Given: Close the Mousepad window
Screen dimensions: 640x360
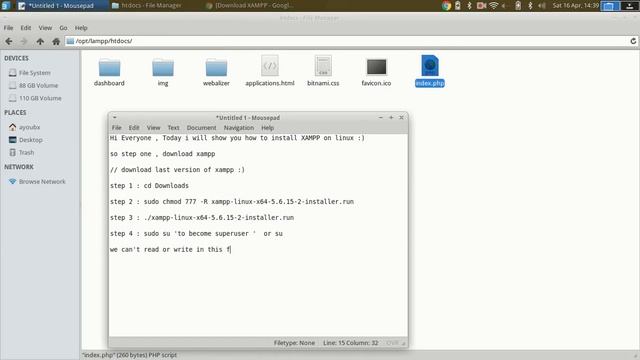Looking at the screenshot, I should pos(402,118).
